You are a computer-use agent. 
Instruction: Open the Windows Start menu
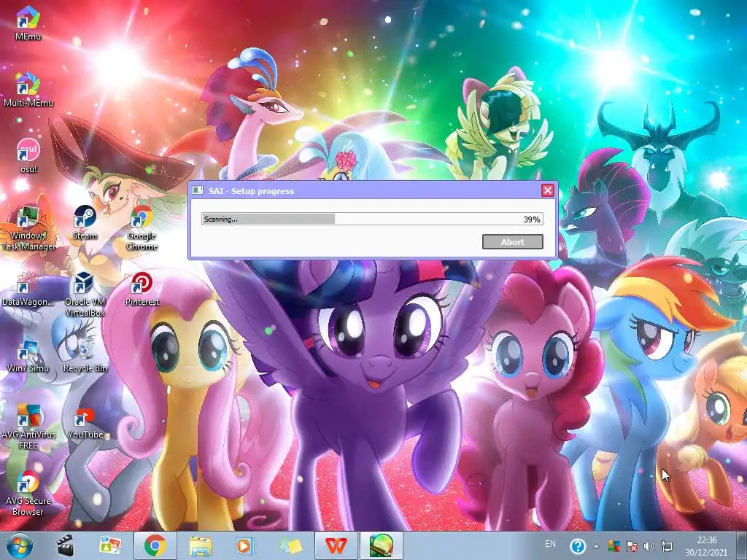(20, 545)
